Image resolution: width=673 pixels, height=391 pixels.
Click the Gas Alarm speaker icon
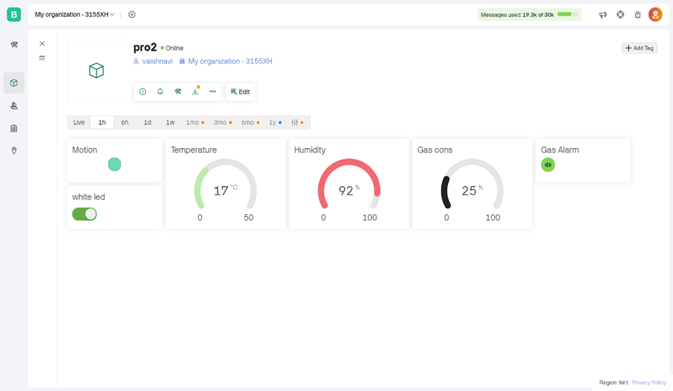[548, 165]
